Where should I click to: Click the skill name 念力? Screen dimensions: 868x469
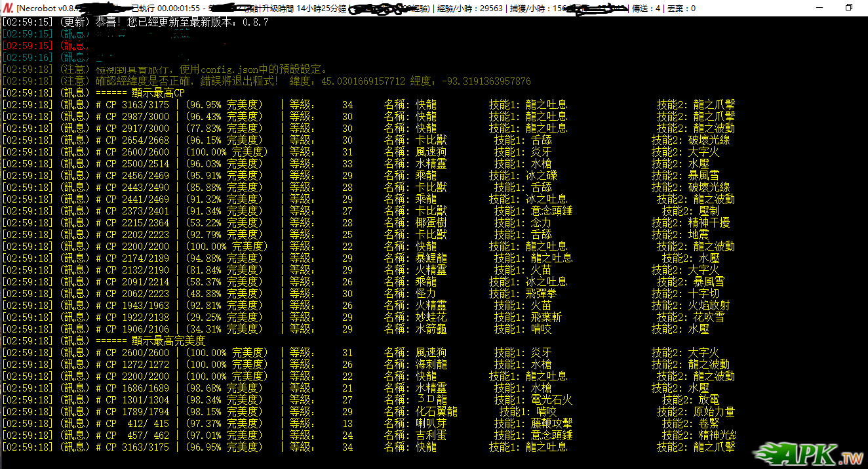[541, 222]
